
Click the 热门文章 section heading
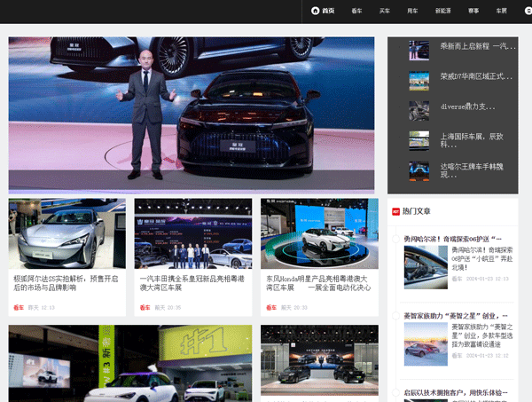pos(417,211)
